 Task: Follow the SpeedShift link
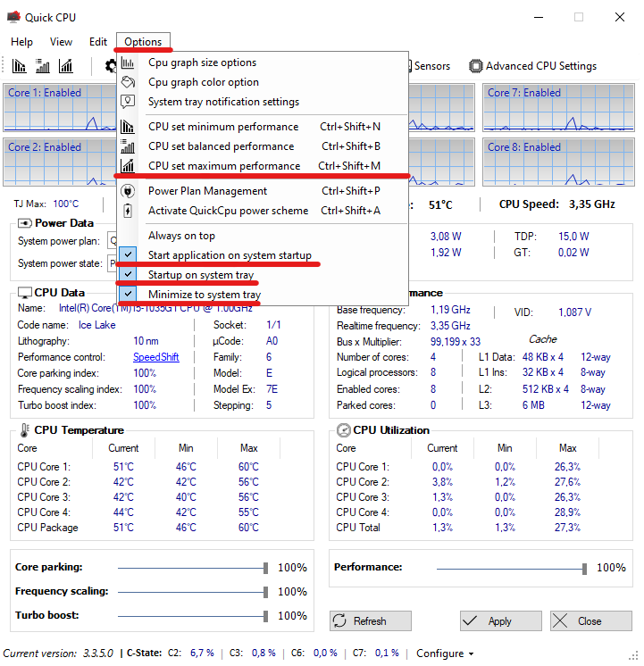coord(156,357)
